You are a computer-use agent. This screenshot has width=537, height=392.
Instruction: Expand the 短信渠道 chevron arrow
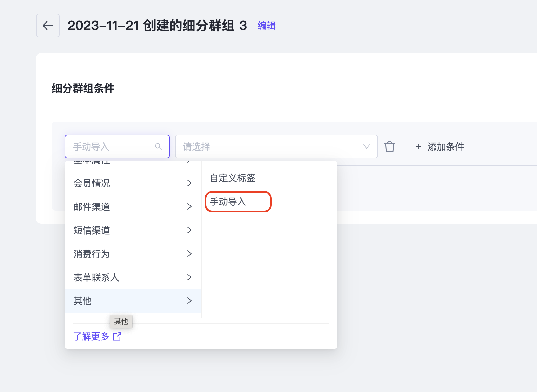(x=189, y=230)
